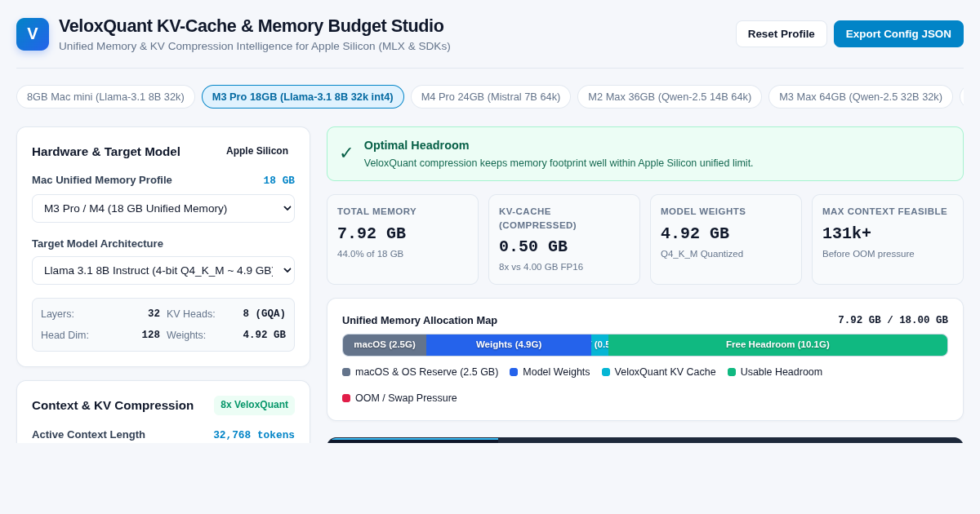Click the Context & KV Compression heading
Image resolution: width=980 pixels, height=514 pixels.
(x=113, y=405)
